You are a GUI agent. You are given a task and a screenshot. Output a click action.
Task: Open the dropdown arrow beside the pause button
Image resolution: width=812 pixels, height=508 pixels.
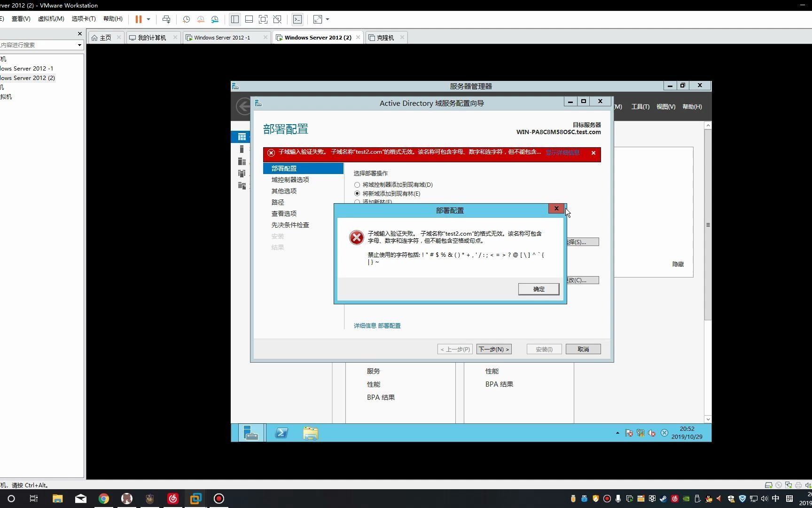(x=148, y=19)
